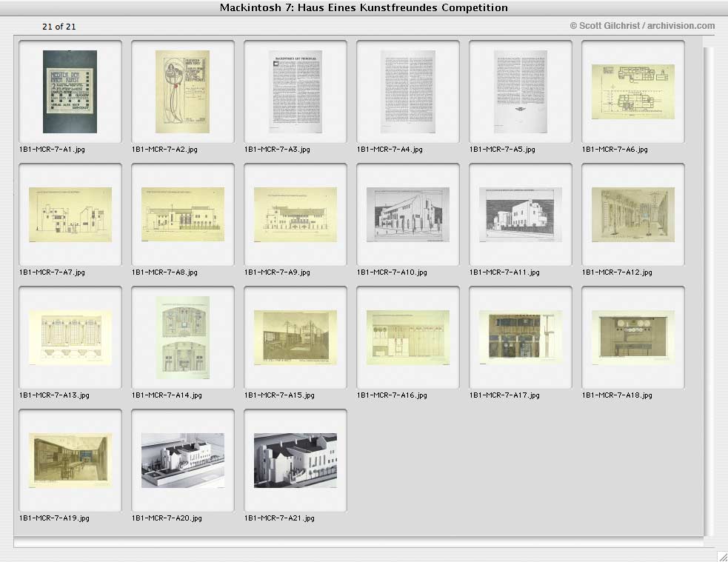
Task: Click filename label 1B1-MCR-7-A20.jpg
Action: 167,518
